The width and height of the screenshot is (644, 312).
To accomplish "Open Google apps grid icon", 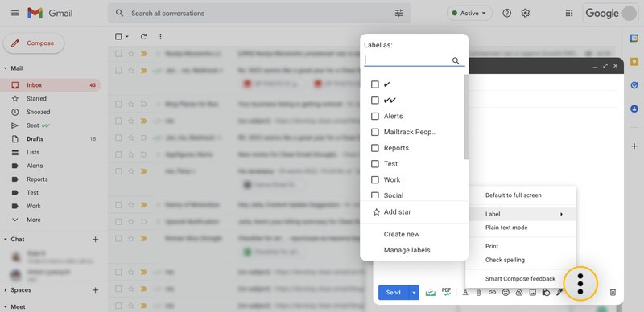I will (569, 13).
